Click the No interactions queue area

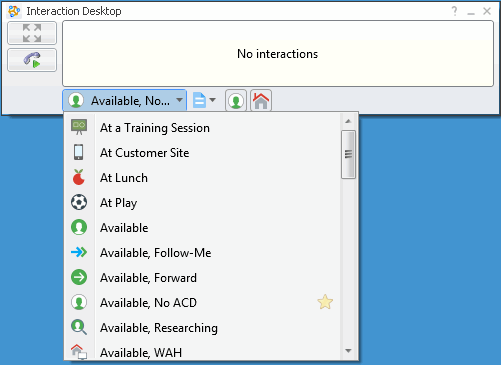click(278, 54)
